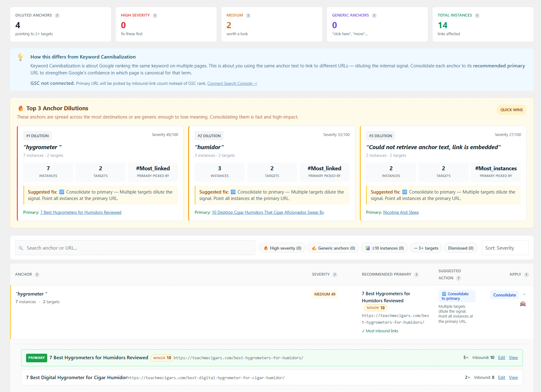This screenshot has height=392, width=541.
Task: Click the #2 Dilution humidor card title
Action: (209, 147)
